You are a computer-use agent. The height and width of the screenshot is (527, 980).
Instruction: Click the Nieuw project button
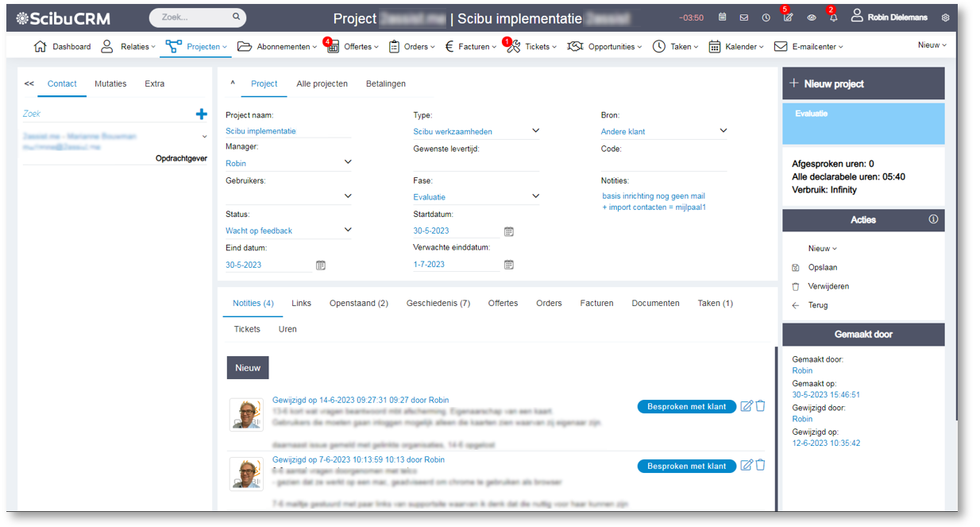(x=863, y=83)
